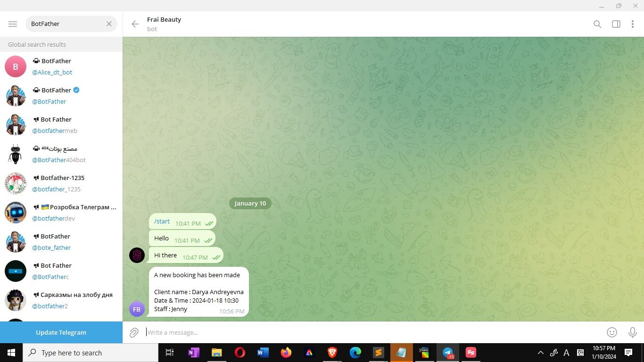Click the FB avatar beside booking message

tap(137, 309)
